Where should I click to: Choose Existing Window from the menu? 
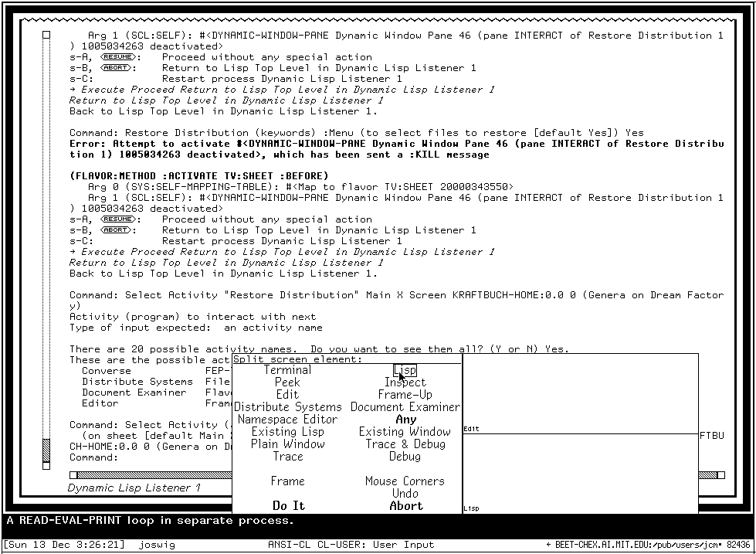tap(405, 431)
